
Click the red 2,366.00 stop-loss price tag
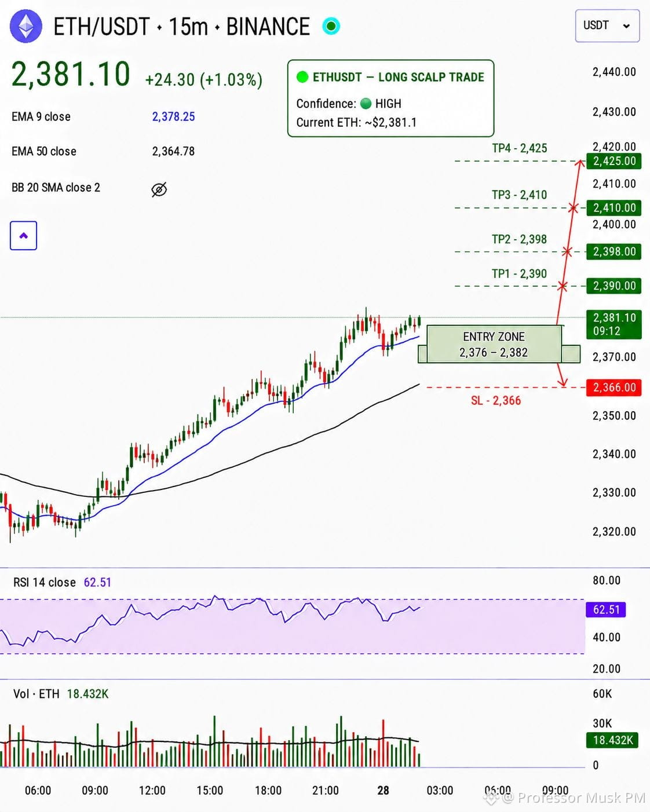click(x=614, y=387)
